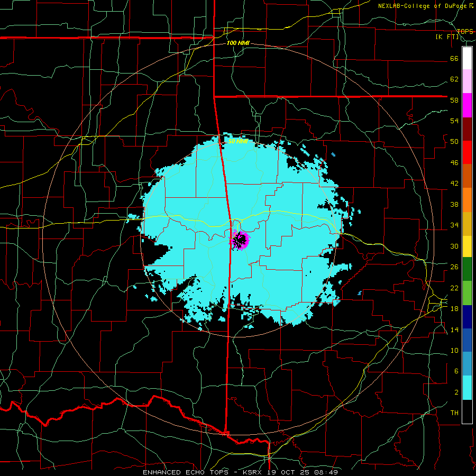Click the legend value 10

454,350
